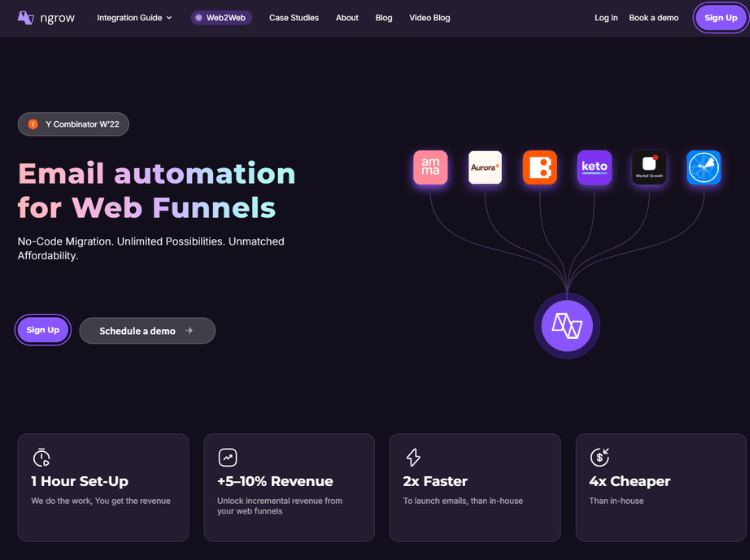This screenshot has height=560, width=750.
Task: Click 'We do the work, You get the revenue'
Action: (100, 501)
